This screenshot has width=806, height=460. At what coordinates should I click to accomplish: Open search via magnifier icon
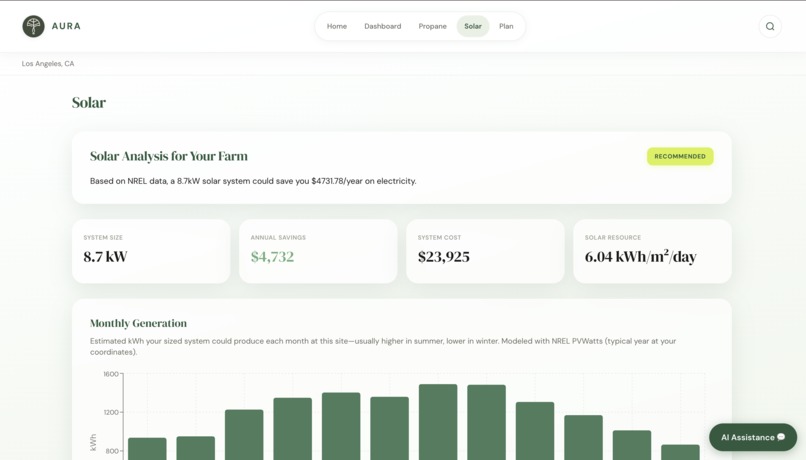coord(770,26)
